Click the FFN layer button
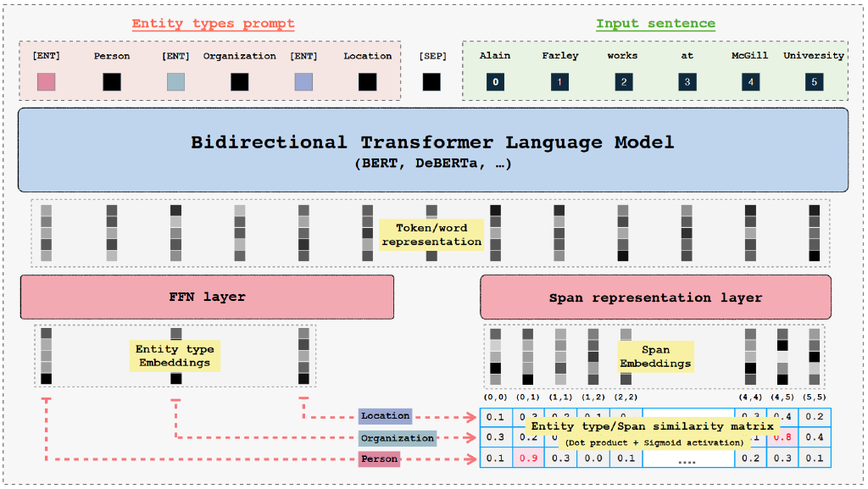This screenshot has height=489, width=868. click(207, 297)
